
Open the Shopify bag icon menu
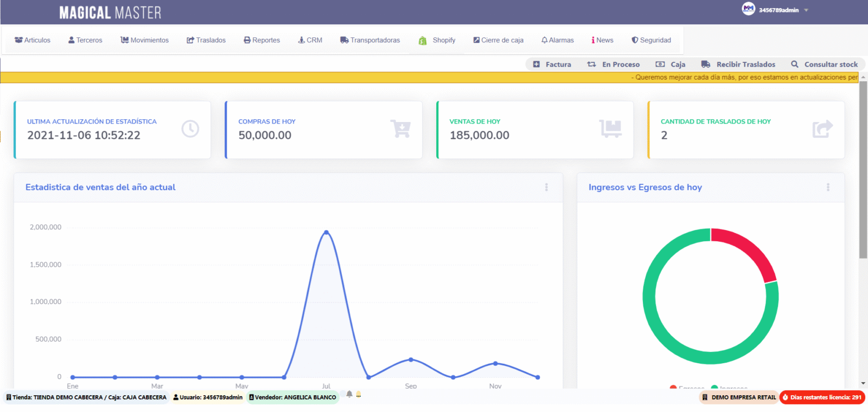[423, 41]
